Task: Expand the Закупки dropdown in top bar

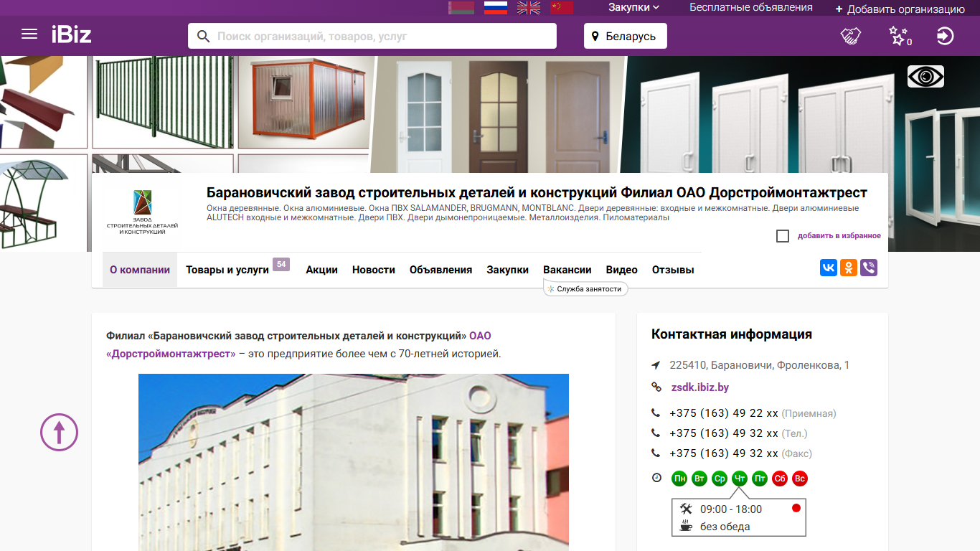Action: [x=634, y=7]
